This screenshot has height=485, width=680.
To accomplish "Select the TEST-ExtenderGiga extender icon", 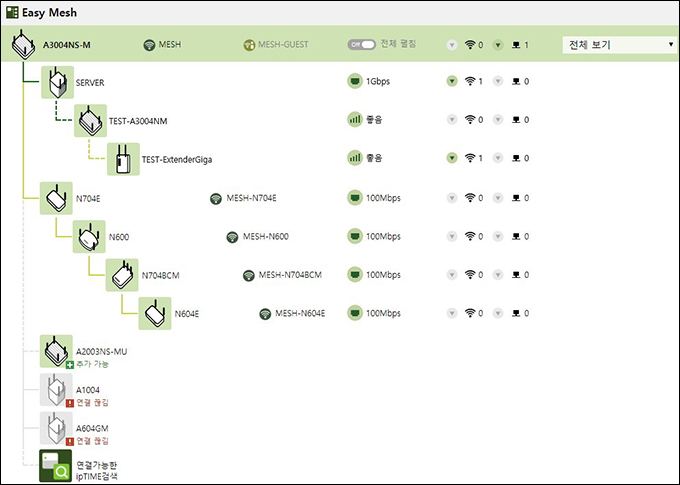I will (123, 159).
